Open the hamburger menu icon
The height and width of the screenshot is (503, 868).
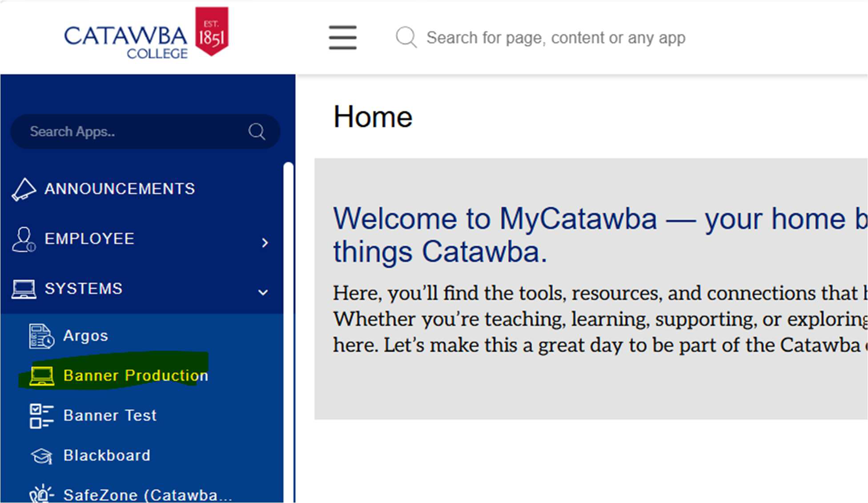[342, 37]
